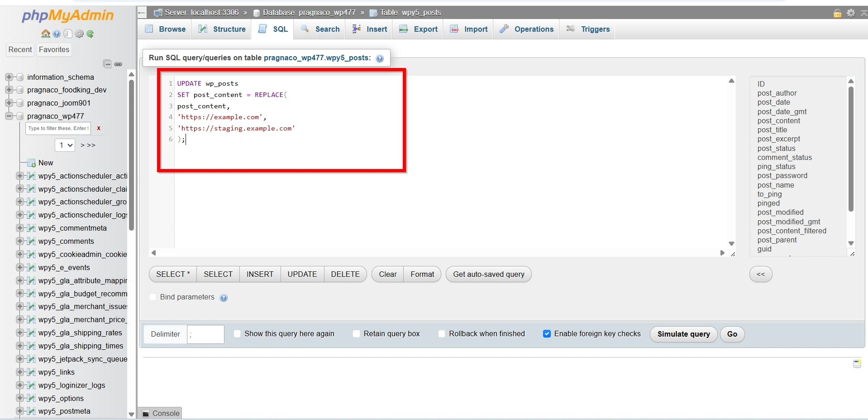Image resolution: width=868 pixels, height=420 pixels.
Task: Click the Delimiter input field
Action: [x=205, y=334]
